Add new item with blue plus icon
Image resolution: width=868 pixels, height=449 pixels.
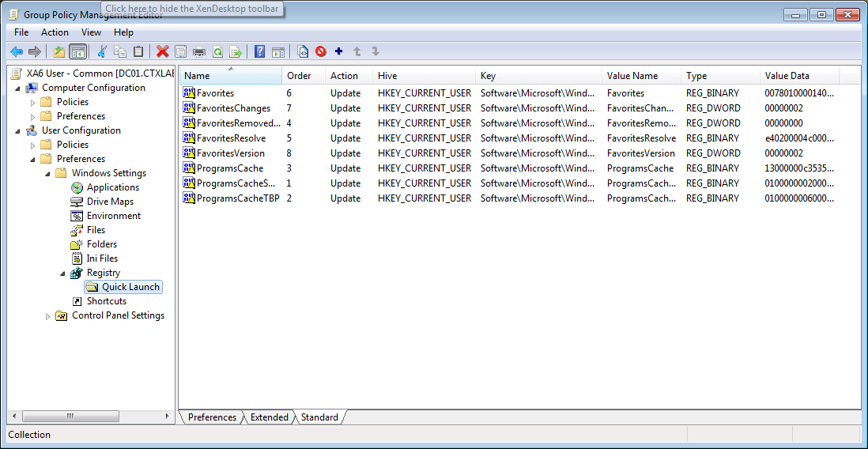coord(339,52)
